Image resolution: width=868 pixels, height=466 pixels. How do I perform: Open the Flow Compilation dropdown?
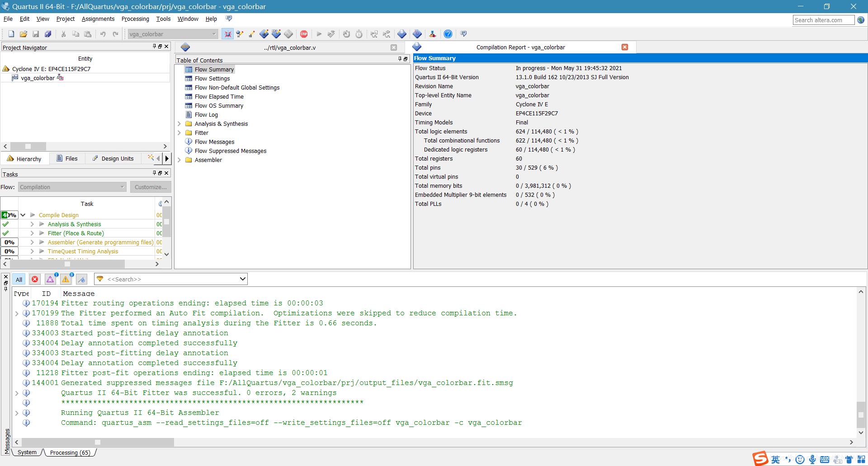coord(72,187)
